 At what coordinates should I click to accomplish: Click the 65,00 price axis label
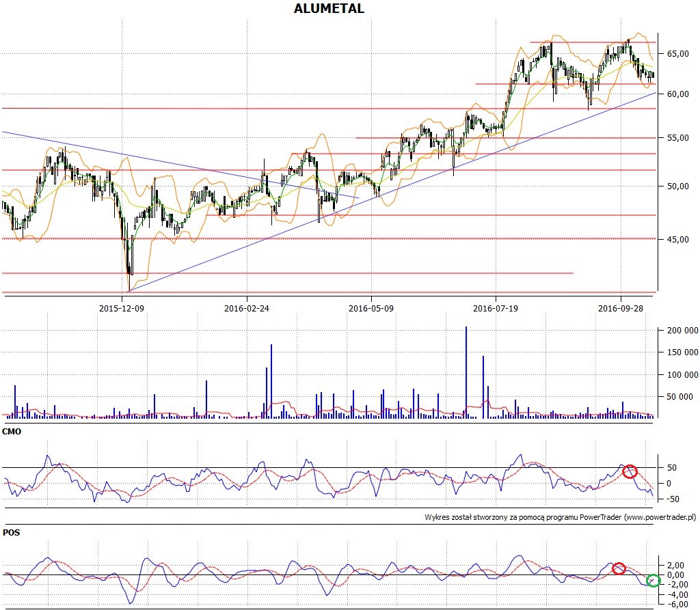(677, 54)
